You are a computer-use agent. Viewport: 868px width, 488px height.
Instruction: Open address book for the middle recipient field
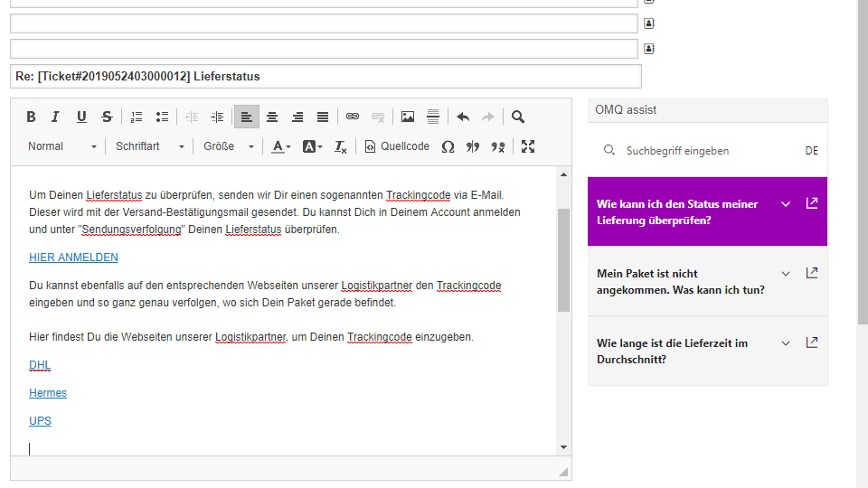point(649,23)
